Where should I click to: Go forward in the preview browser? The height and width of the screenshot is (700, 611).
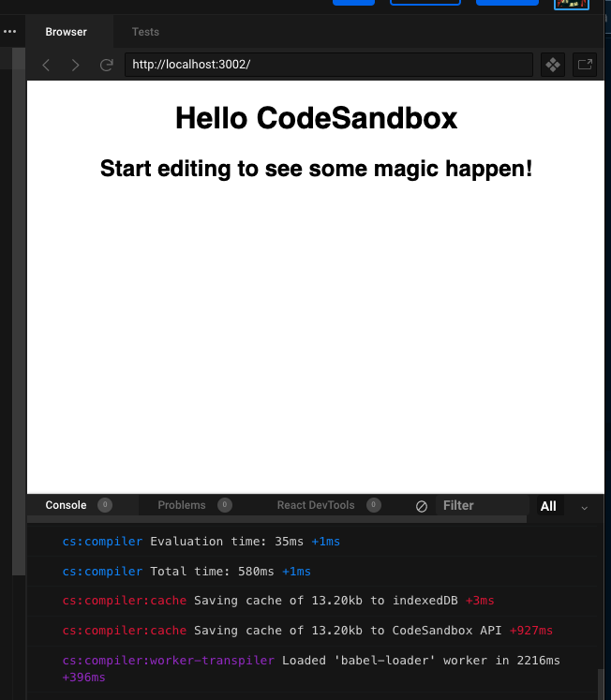coord(75,66)
